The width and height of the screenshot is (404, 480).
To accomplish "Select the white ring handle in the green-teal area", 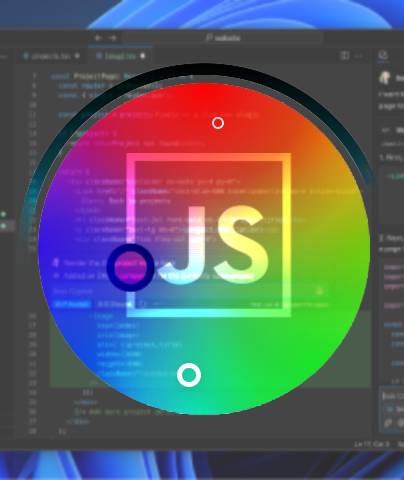I will coord(189,375).
